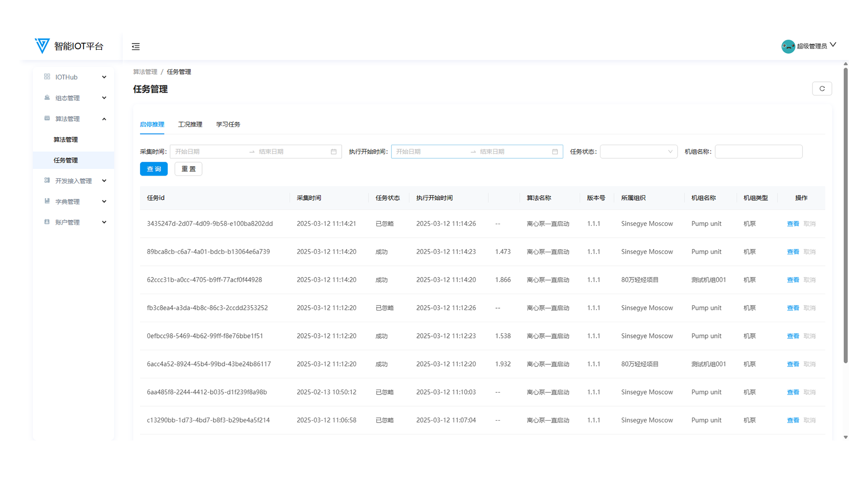Open the 任务状态 dropdown

coord(638,152)
